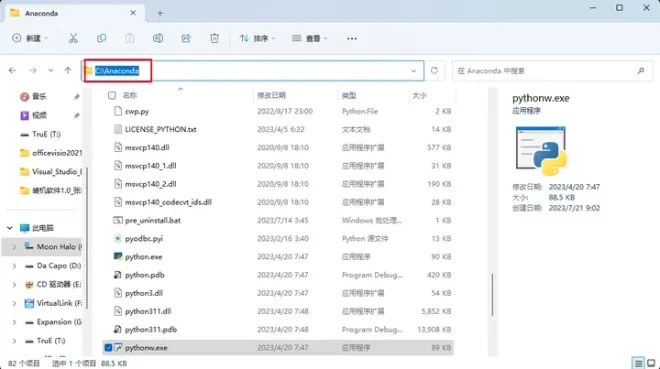
Task: Expand the Da Capo (D:) node
Action: 14,265
